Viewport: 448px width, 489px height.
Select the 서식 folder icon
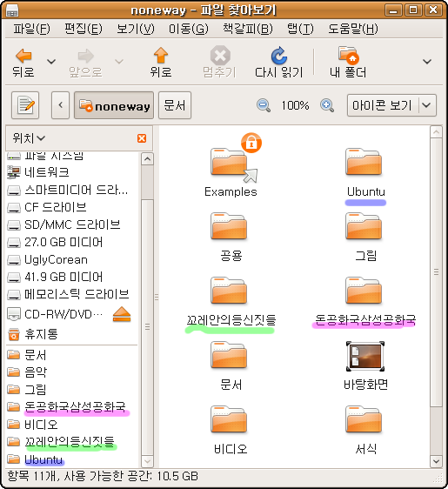coord(364,419)
